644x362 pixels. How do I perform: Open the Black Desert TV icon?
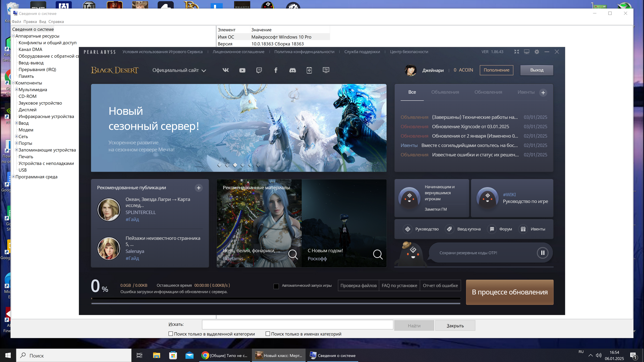326,70
